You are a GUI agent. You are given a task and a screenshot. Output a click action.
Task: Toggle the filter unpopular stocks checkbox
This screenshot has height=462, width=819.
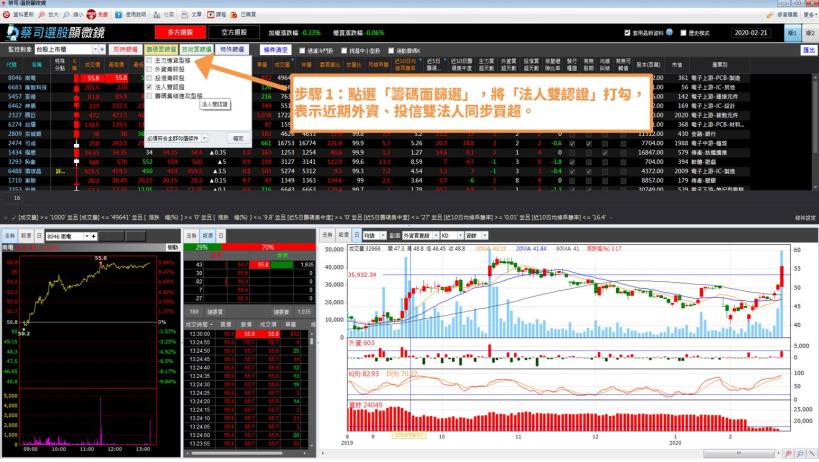pos(302,51)
